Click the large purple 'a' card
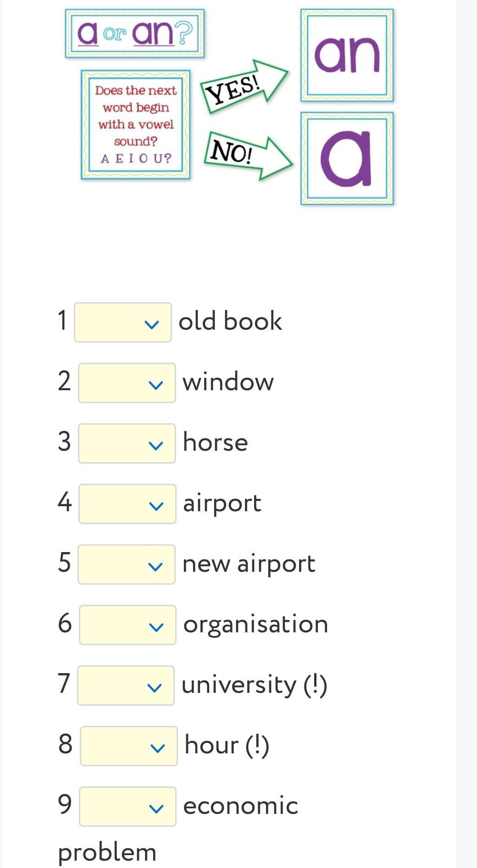The width and height of the screenshot is (477, 868). (x=347, y=159)
